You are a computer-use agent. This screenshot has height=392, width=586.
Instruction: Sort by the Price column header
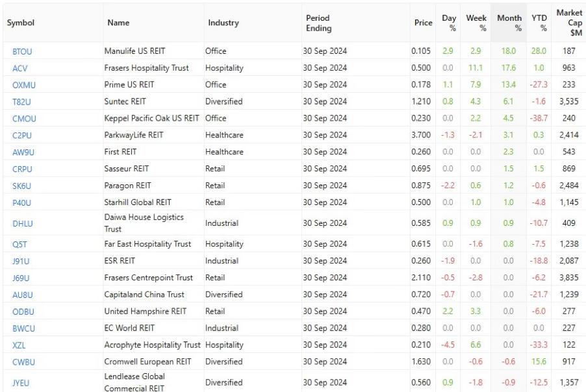[424, 23]
